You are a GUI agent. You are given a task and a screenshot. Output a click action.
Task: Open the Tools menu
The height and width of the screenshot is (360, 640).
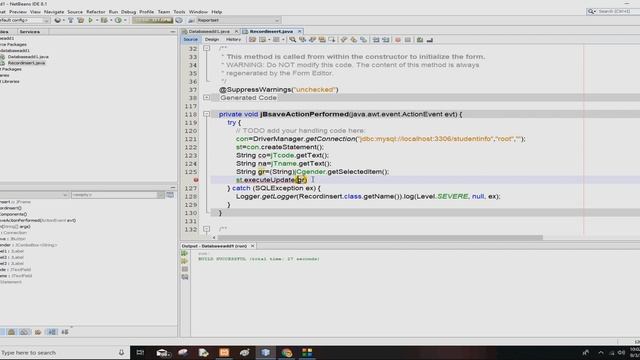pos(179,12)
